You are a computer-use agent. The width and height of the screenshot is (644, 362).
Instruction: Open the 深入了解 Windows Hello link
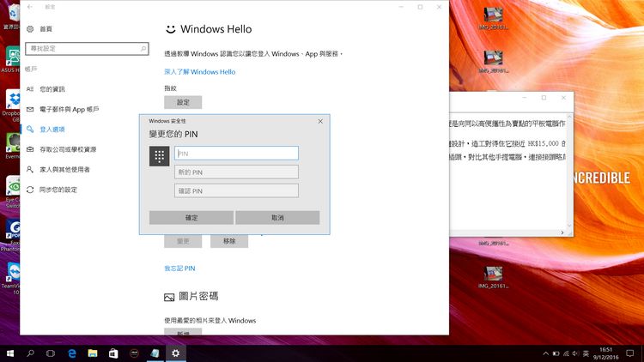pos(200,72)
